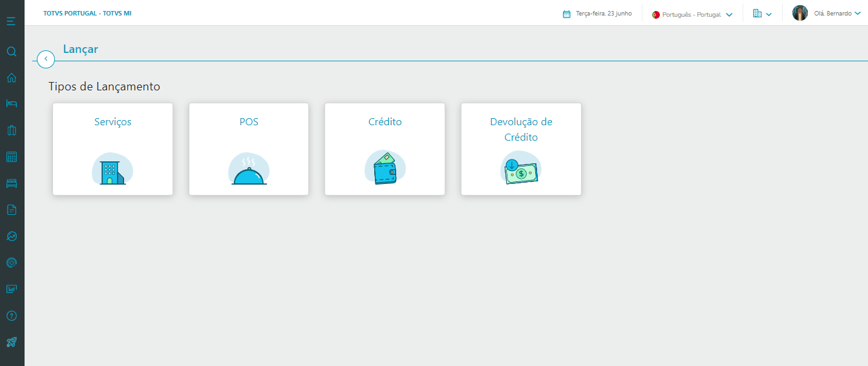Image resolution: width=868 pixels, height=366 pixels.
Task: Click the rocket icon in sidebar
Action: [11, 342]
